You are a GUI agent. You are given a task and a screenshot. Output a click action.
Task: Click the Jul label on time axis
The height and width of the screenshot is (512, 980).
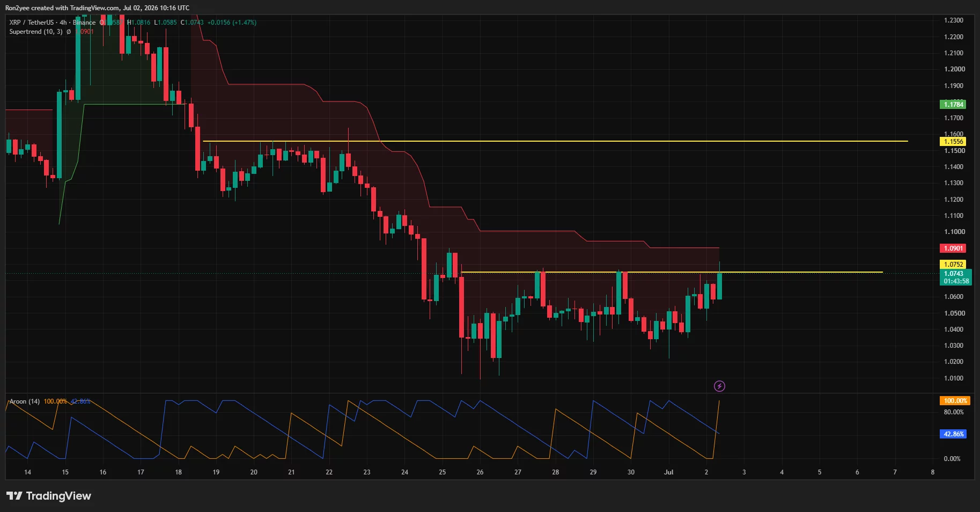(668, 472)
